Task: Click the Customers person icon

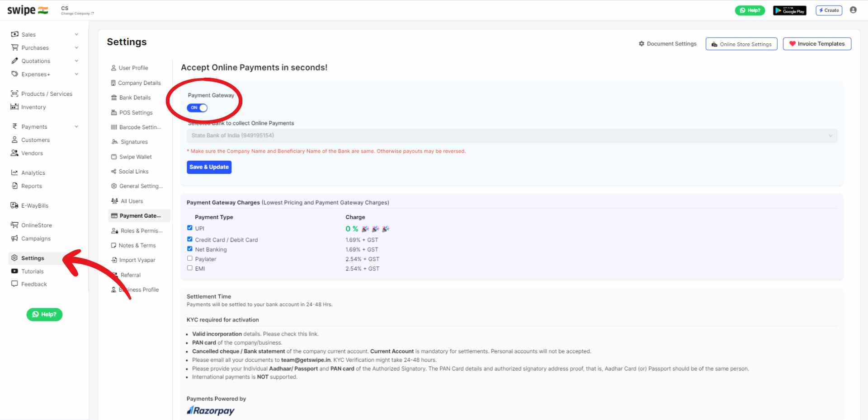Action: 14,140
